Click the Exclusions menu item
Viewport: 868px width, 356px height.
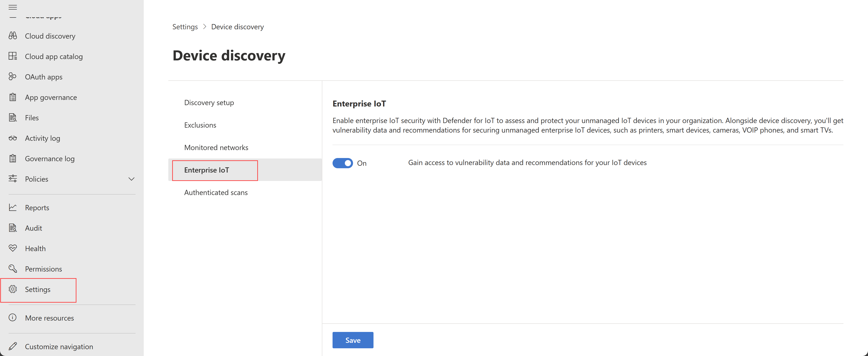click(200, 124)
